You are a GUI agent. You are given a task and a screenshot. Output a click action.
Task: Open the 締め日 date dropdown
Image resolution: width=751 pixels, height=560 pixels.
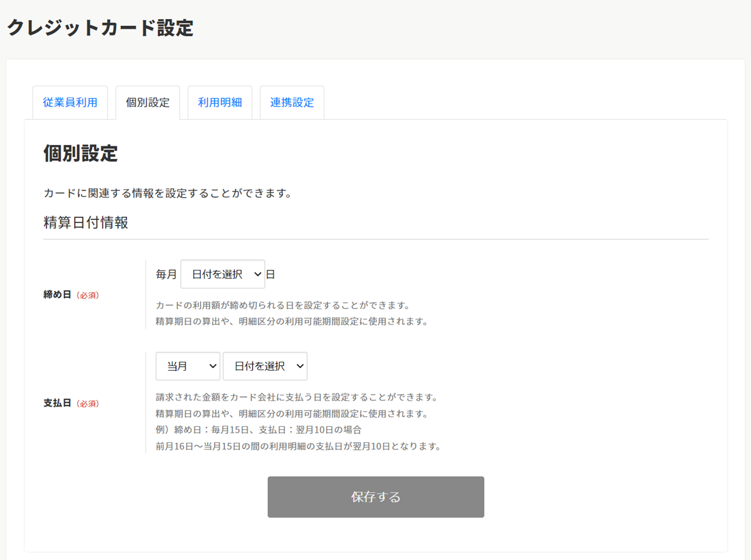click(x=223, y=274)
